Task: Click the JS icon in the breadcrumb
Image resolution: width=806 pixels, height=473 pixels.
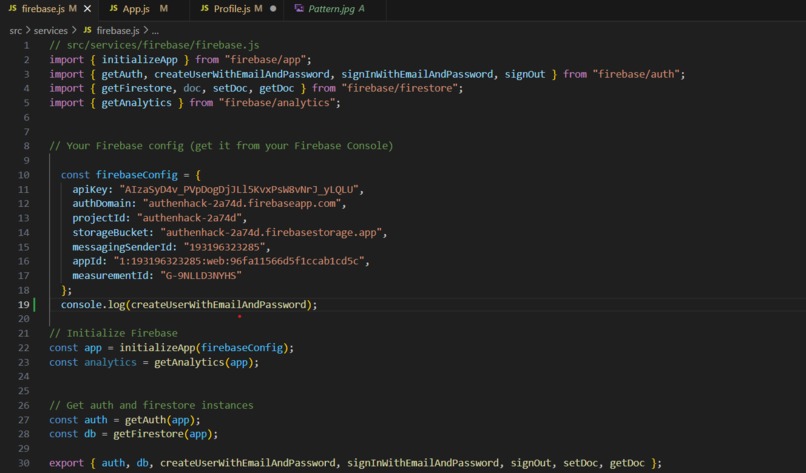Action: click(87, 30)
